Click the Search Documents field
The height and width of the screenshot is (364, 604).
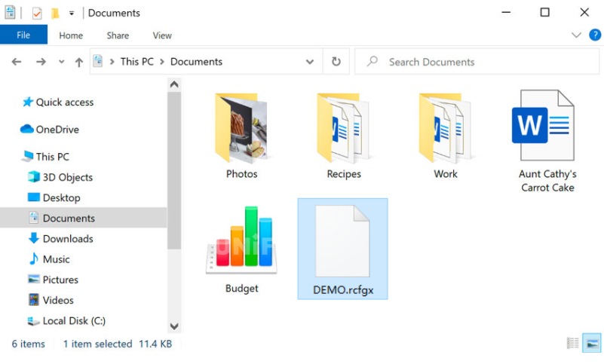point(477,62)
